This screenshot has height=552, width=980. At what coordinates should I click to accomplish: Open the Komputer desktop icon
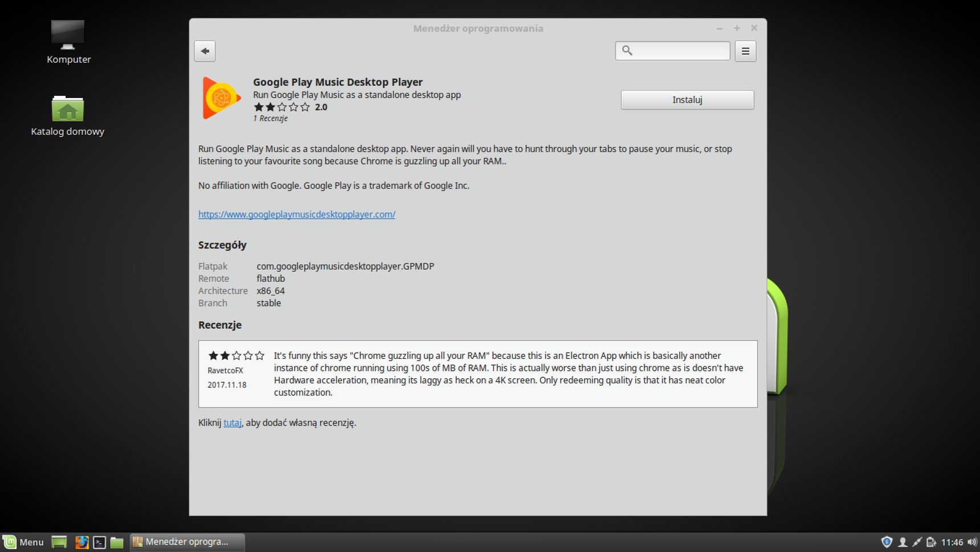[x=68, y=42]
